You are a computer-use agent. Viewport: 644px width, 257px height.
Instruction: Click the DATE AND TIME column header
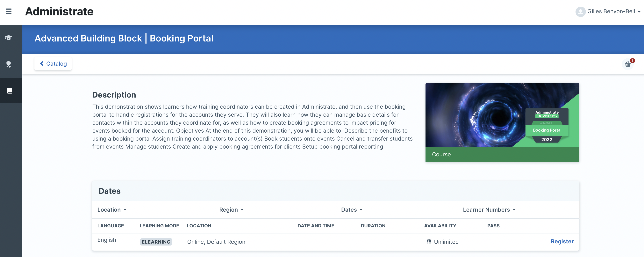click(x=316, y=226)
